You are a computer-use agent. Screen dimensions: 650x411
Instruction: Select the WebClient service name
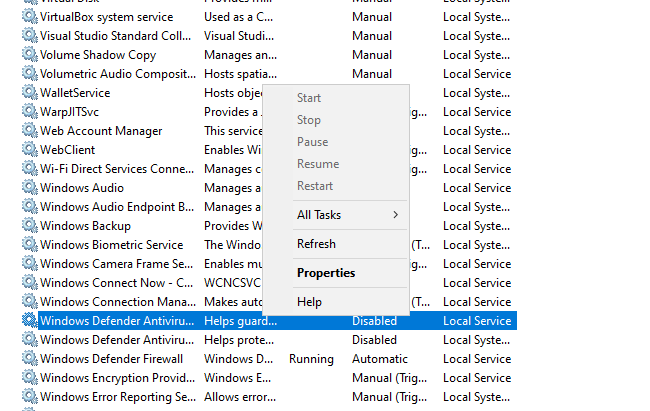[x=68, y=150]
